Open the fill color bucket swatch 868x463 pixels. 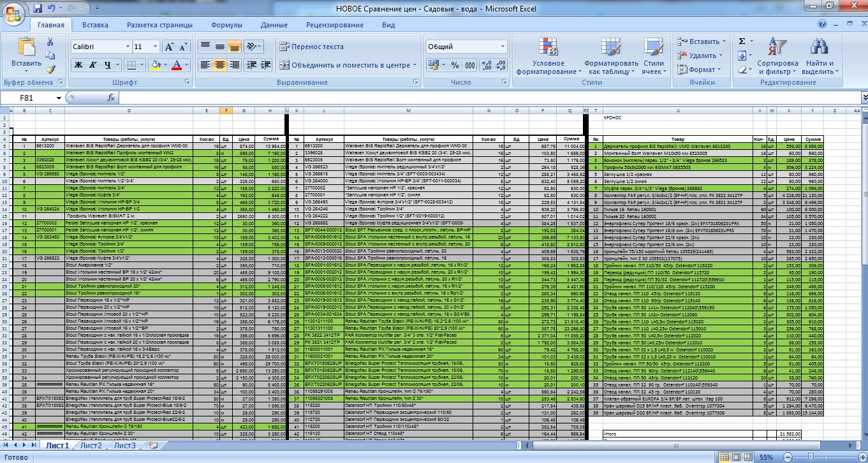(154, 65)
